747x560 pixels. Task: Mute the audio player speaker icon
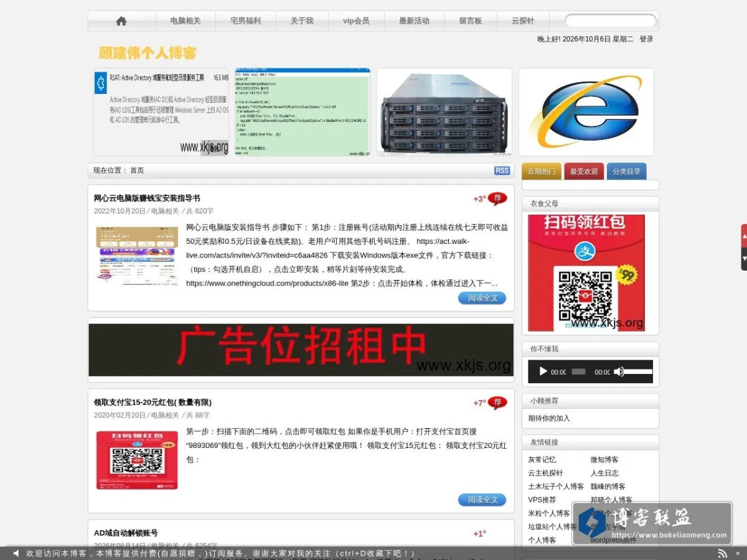(619, 371)
